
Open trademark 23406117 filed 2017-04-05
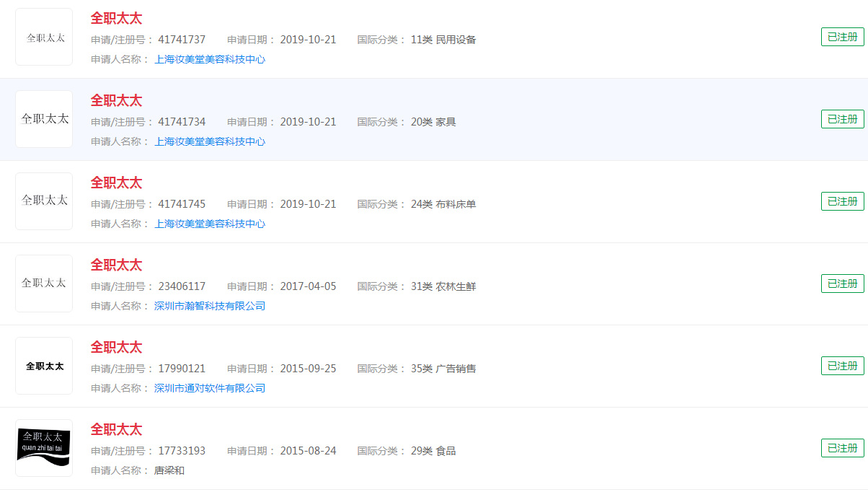tap(116, 265)
